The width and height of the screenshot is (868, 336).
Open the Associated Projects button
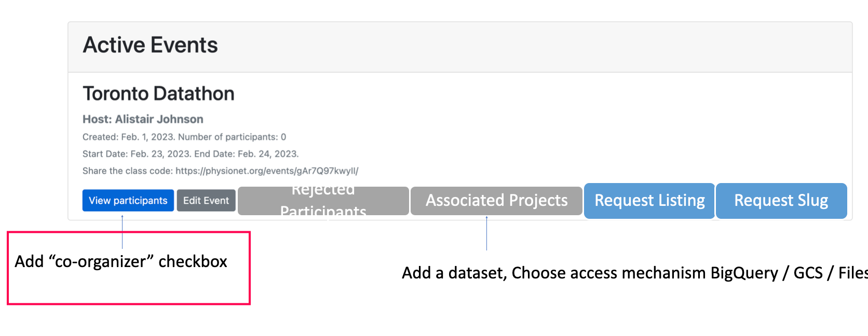click(496, 200)
